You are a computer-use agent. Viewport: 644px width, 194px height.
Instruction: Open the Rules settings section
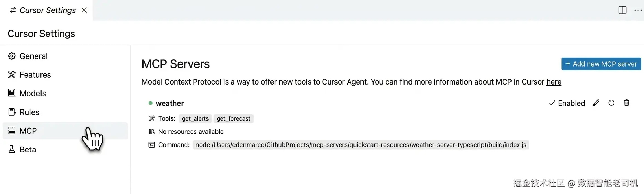pos(29,112)
